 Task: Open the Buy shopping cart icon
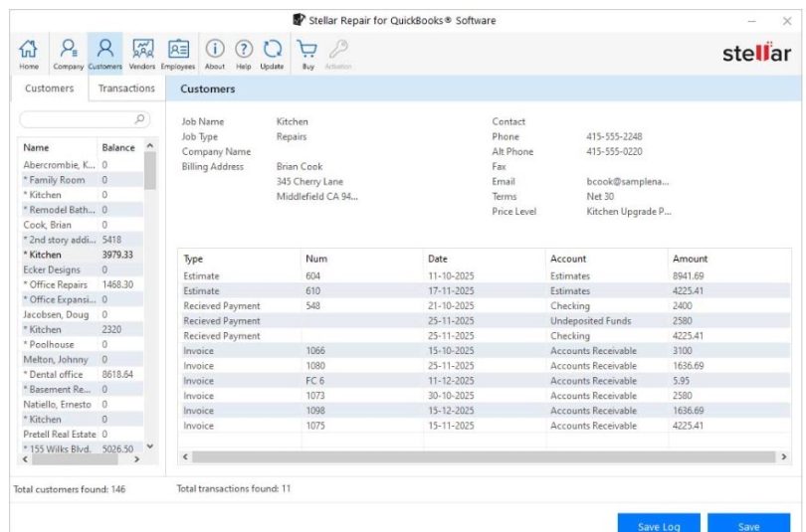[x=307, y=54]
